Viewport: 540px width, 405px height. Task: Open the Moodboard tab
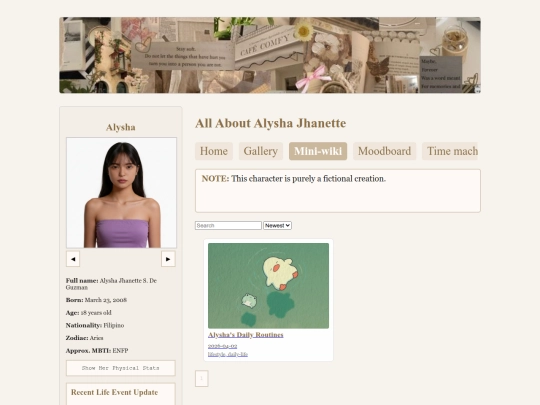384,151
